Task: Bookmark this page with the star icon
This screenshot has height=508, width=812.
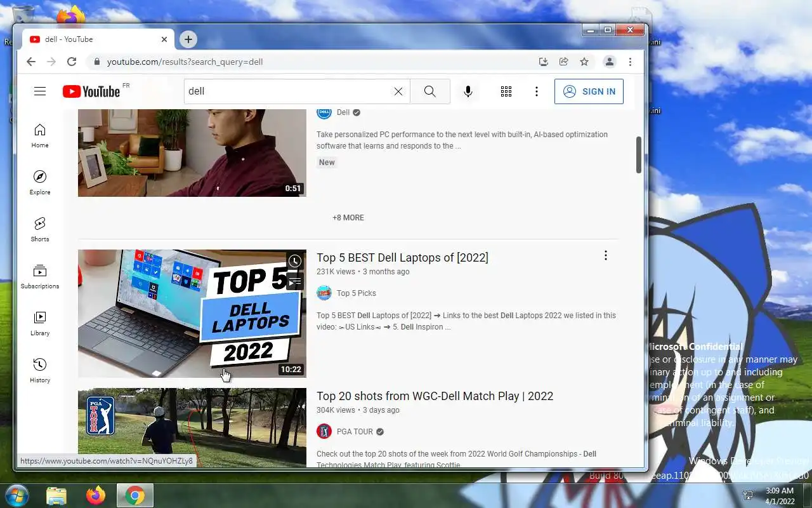Action: (x=584, y=62)
